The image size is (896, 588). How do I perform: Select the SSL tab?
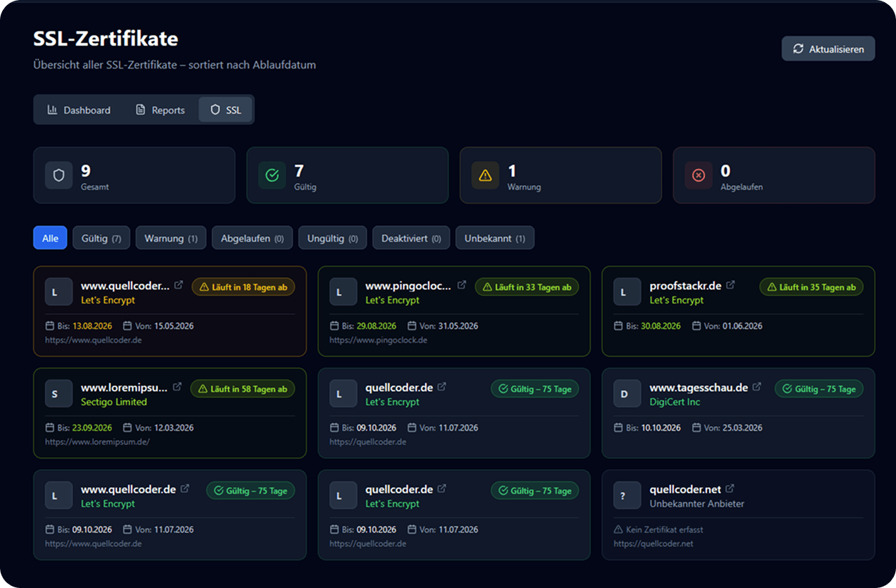(x=226, y=110)
